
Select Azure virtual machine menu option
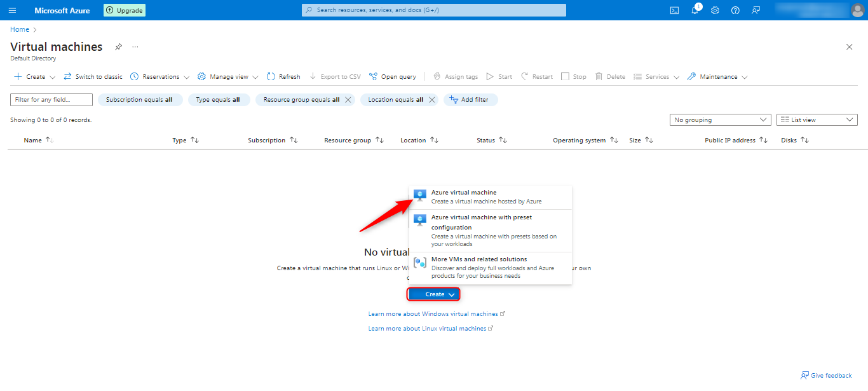491,197
